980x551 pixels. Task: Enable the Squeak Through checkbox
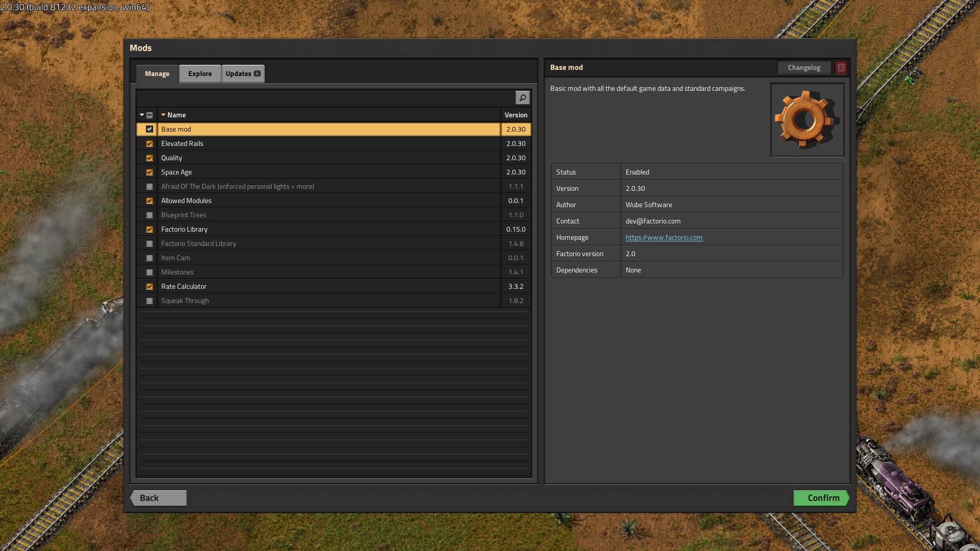point(150,300)
